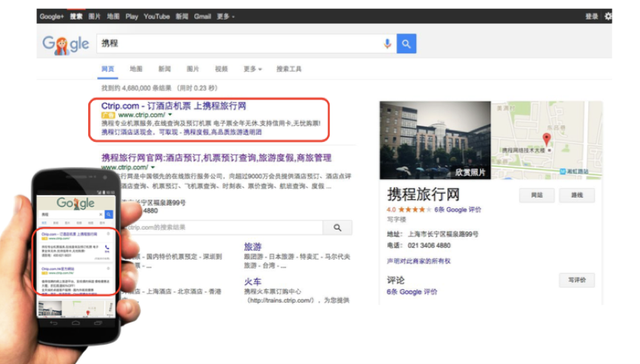Click 登录 sign-in link
The image size is (640, 364).
point(591,16)
